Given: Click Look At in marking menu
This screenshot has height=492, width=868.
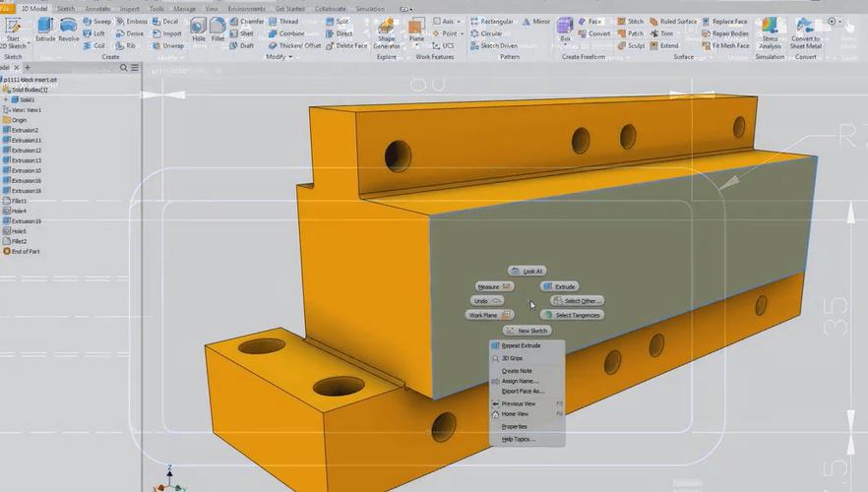Looking at the screenshot, I should point(527,272).
